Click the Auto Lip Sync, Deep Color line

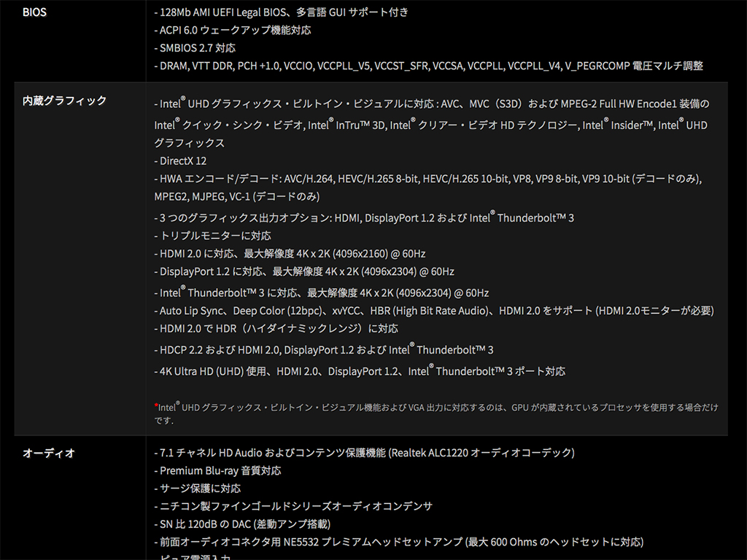[434, 311]
